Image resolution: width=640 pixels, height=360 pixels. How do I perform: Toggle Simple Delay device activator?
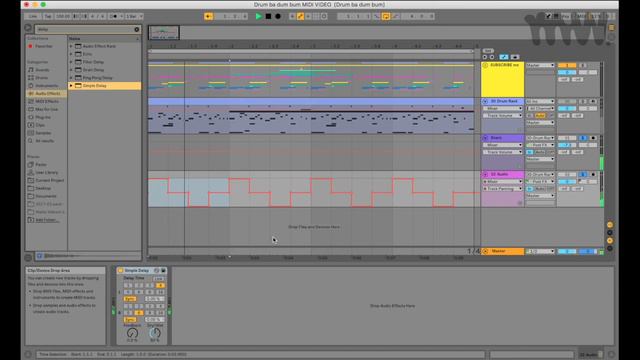click(x=120, y=271)
